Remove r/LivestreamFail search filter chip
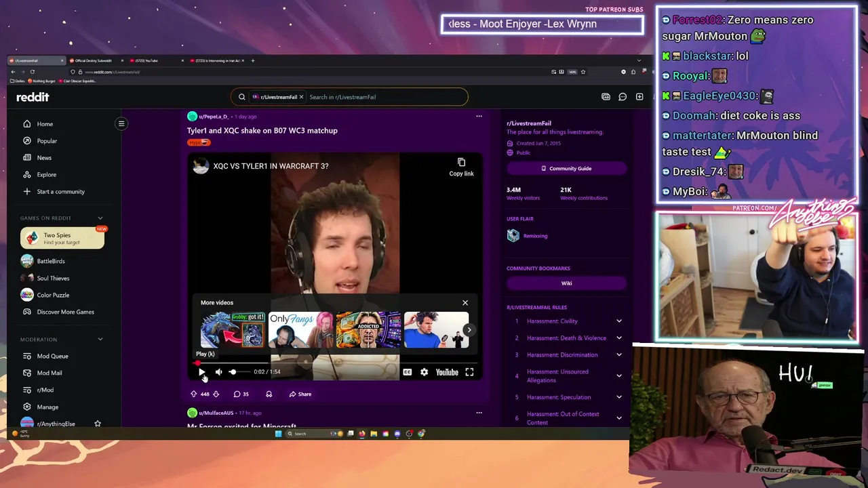868x488 pixels. tap(301, 97)
